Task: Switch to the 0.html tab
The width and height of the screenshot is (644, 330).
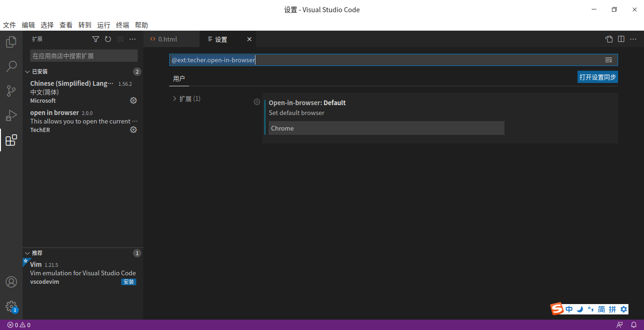Action: click(172, 39)
